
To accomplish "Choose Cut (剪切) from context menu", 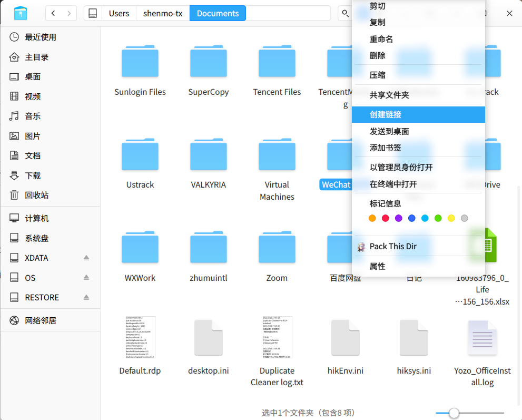I will pos(418,6).
